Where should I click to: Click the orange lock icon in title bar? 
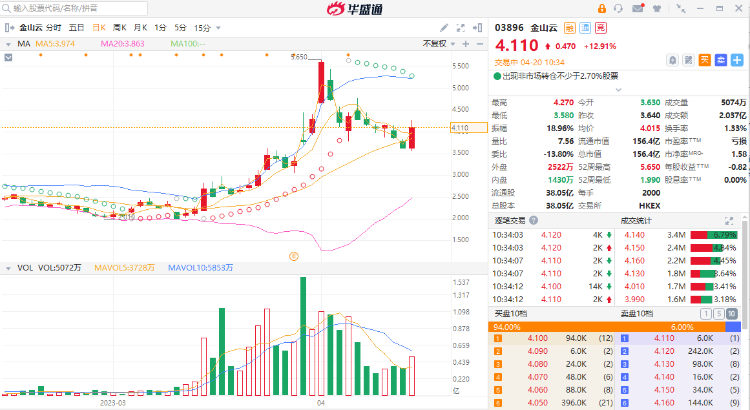602,9
